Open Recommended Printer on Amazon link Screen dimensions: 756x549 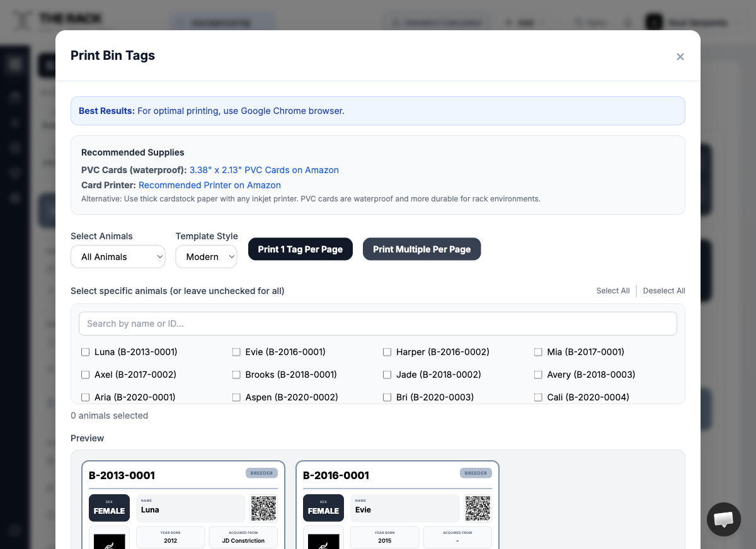[210, 185]
